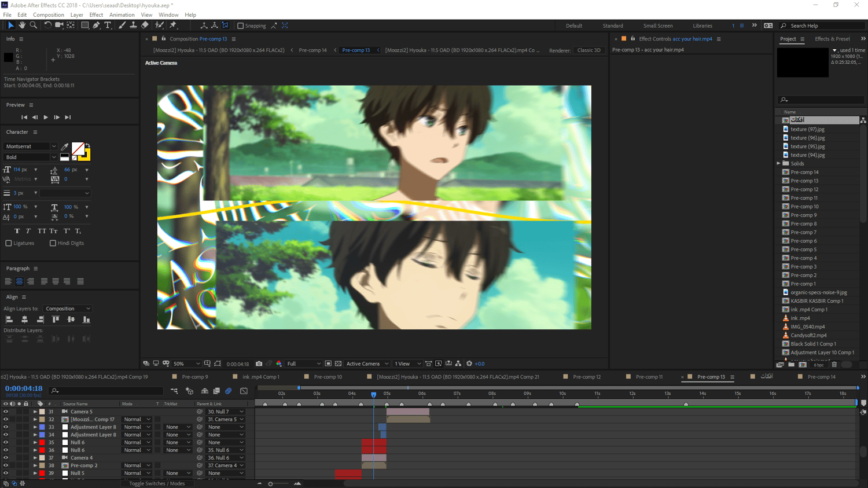868x488 pixels.
Task: Open the Effects & Presets panel tab
Action: point(832,39)
